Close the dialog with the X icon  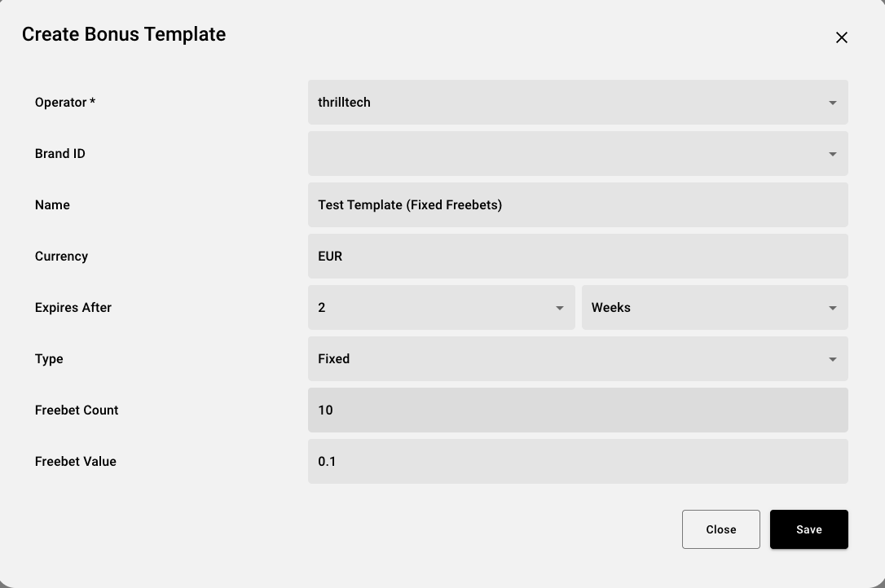click(x=842, y=37)
